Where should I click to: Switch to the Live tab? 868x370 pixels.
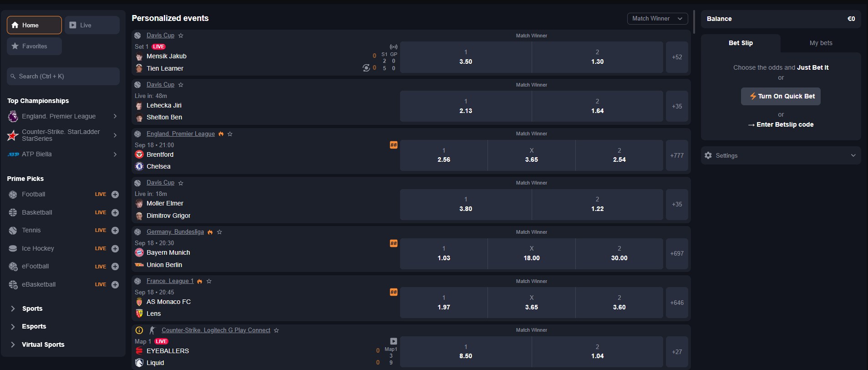coord(92,25)
